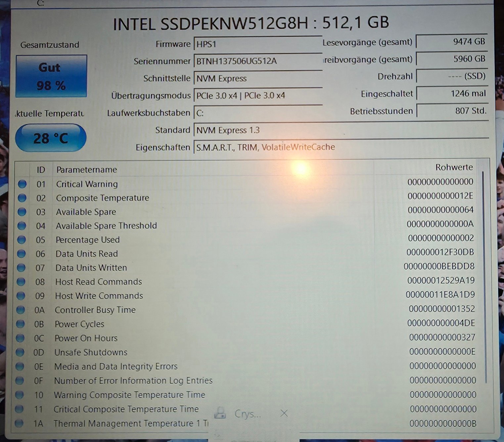
Task: Click status dot for Data Units Written row
Action: [21, 268]
